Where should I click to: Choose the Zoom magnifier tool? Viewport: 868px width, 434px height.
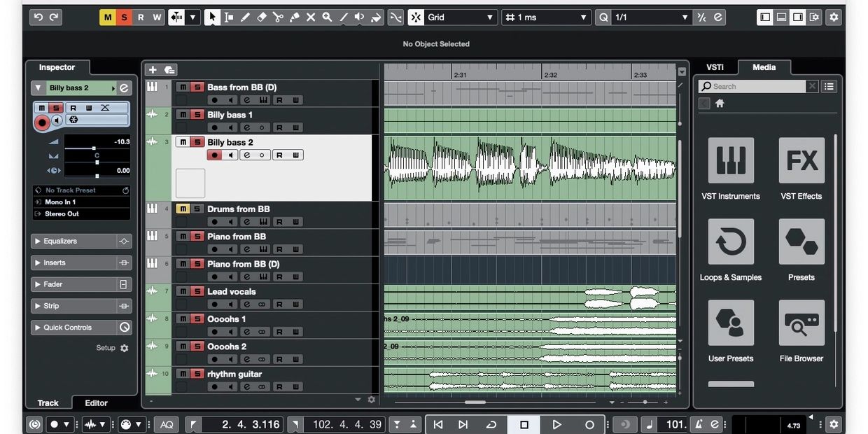pyautogui.click(x=327, y=17)
